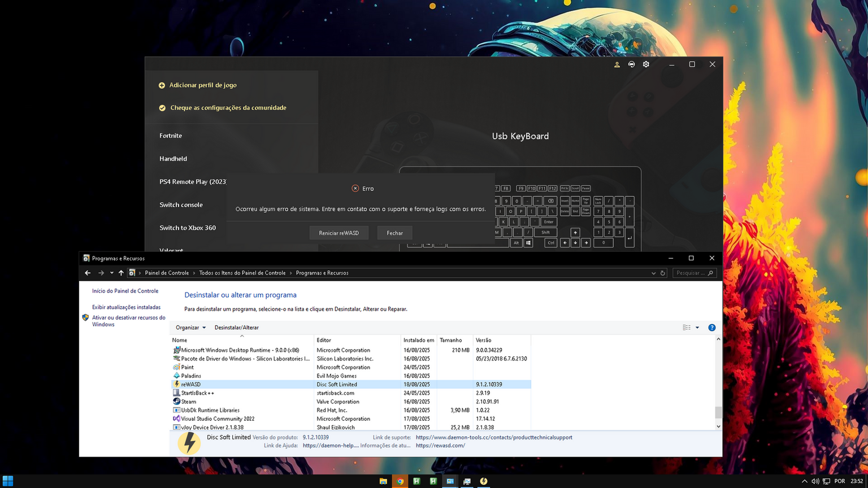Select the reWASD row in programs list

click(x=351, y=384)
